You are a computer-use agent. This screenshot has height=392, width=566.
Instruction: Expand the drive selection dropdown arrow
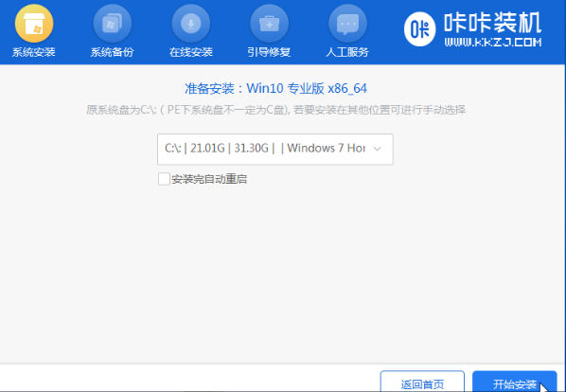pyautogui.click(x=378, y=149)
